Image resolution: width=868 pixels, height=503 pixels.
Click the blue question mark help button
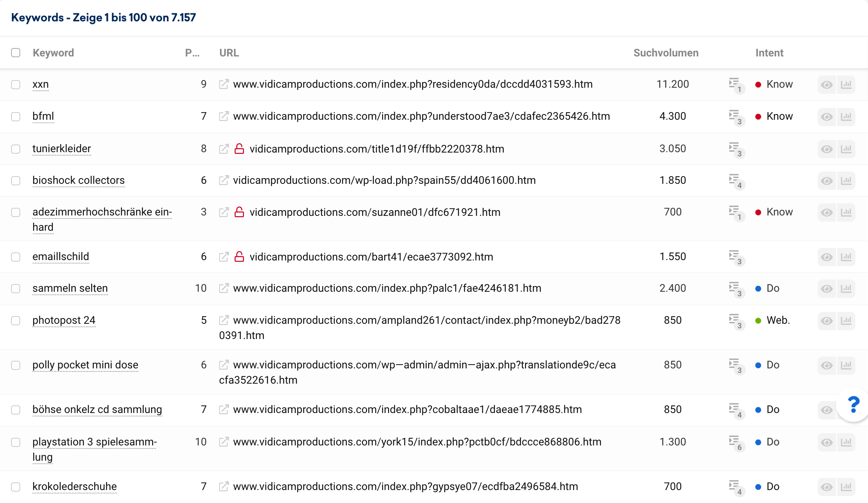coord(854,405)
